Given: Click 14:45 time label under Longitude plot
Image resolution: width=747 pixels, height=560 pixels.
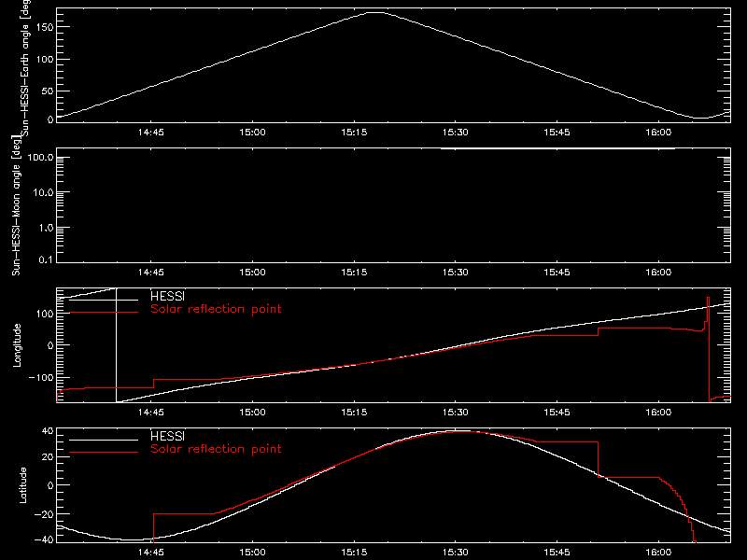Looking at the screenshot, I should (151, 413).
